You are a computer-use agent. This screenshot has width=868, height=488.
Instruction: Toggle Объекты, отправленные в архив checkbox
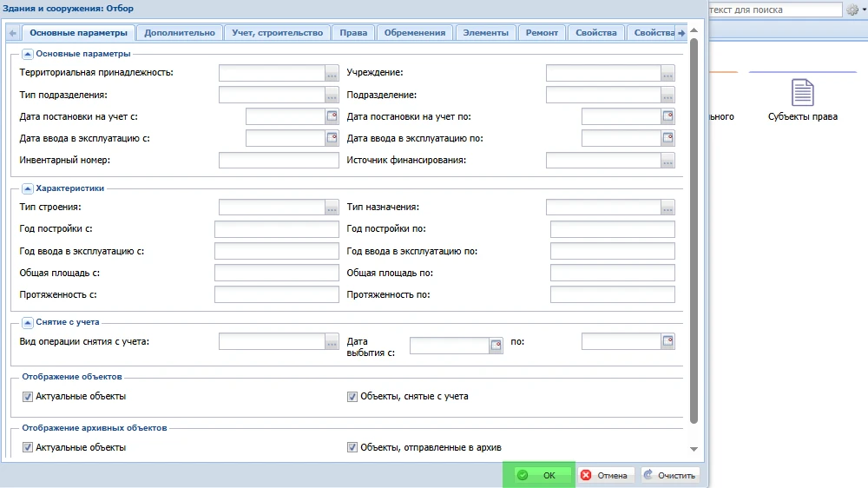point(352,447)
